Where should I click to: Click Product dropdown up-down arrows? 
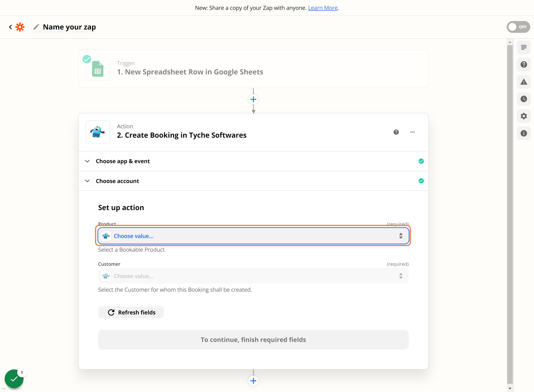(401, 236)
